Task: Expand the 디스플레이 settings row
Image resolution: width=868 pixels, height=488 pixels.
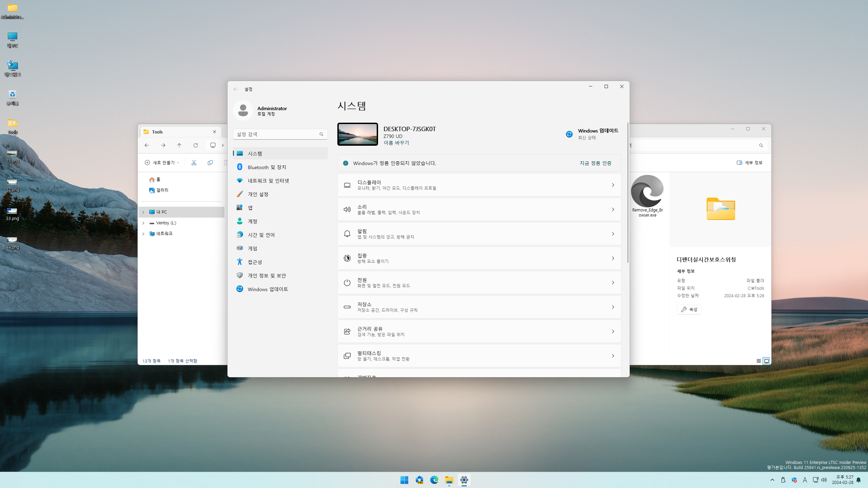Action: point(479,185)
